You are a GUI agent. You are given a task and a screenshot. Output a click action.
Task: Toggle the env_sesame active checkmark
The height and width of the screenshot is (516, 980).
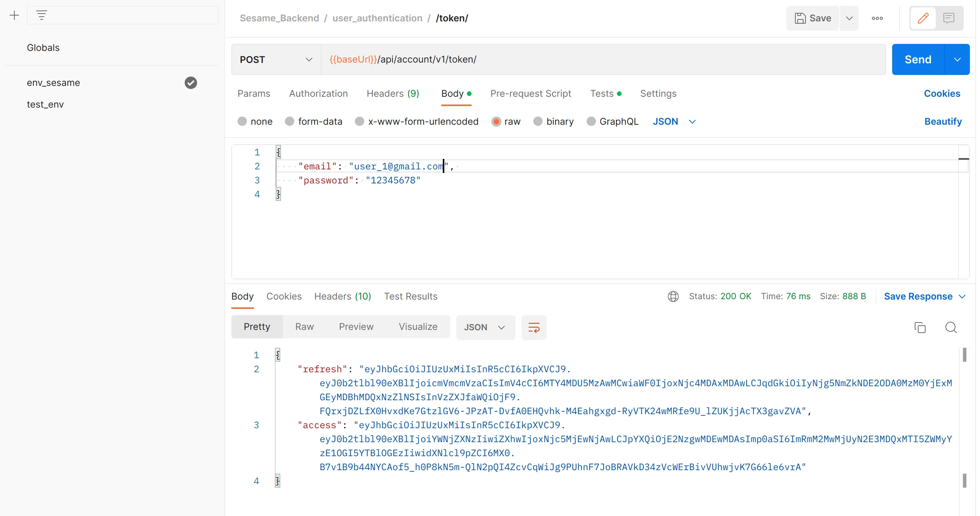click(190, 83)
